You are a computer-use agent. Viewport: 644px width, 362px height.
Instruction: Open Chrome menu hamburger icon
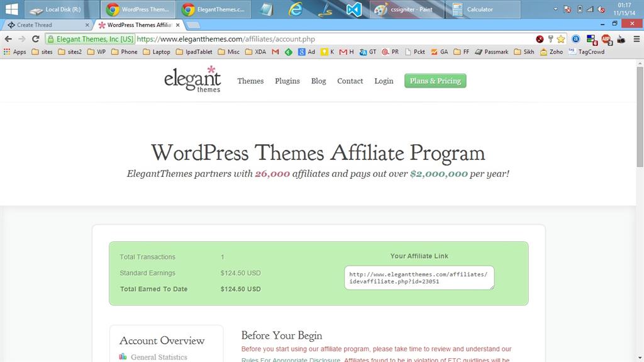(x=636, y=39)
